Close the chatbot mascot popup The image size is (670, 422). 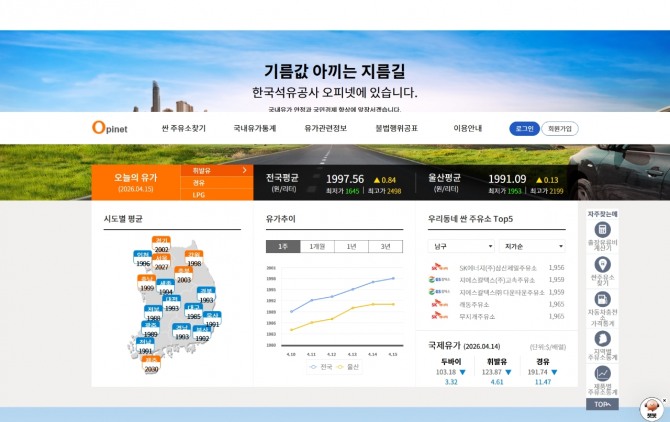(664, 400)
